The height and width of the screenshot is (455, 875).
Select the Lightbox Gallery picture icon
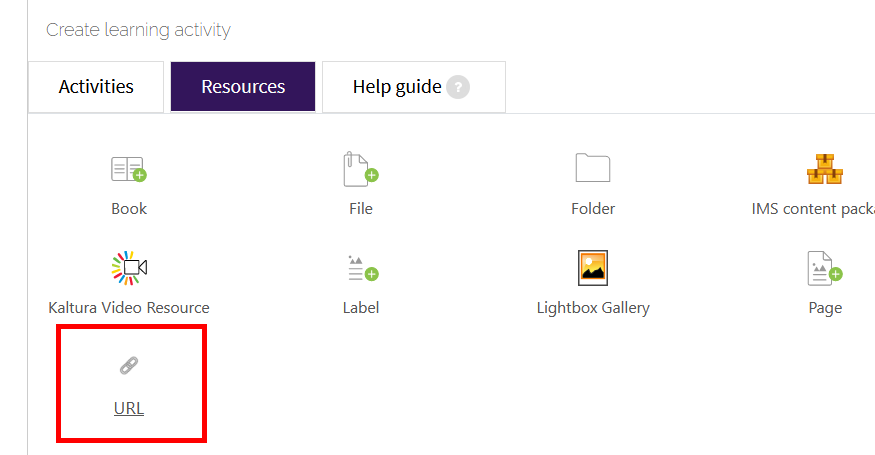coord(593,268)
